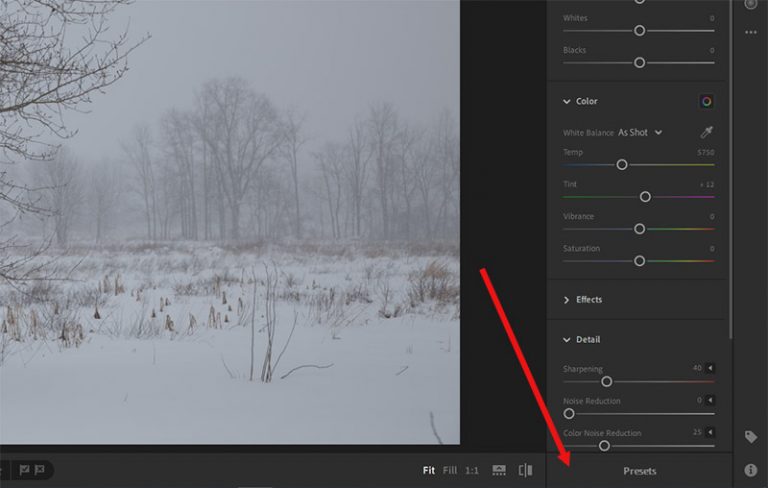Click the Vibrance value 0

click(x=712, y=217)
